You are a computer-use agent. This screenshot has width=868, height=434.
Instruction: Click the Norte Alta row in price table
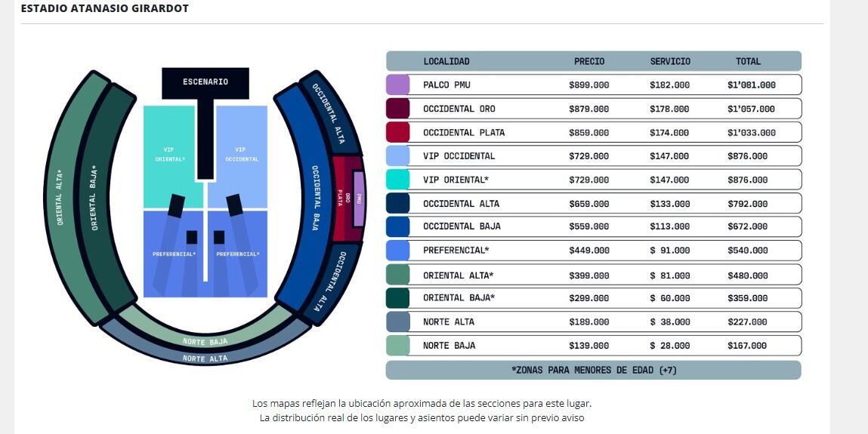593,322
